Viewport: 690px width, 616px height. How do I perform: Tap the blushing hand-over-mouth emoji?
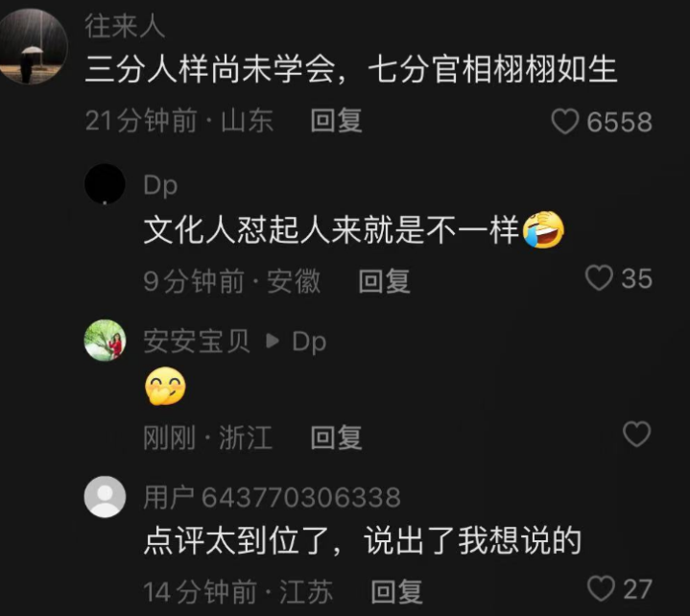click(165, 386)
